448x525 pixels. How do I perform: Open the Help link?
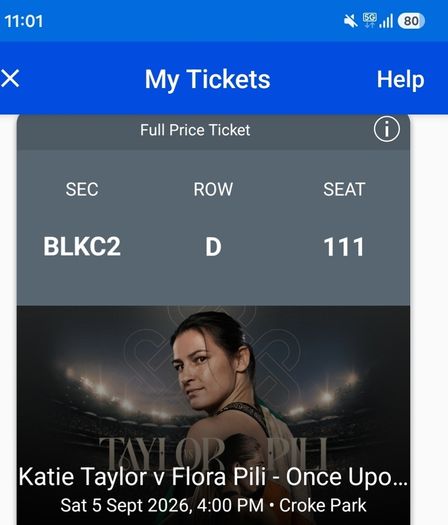coord(400,79)
